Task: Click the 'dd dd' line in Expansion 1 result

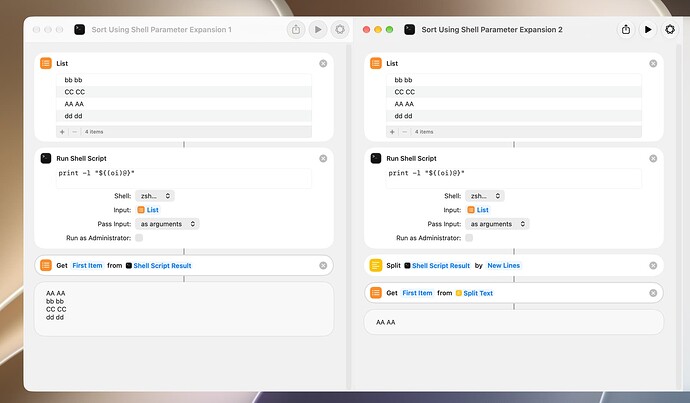Action: (55, 317)
